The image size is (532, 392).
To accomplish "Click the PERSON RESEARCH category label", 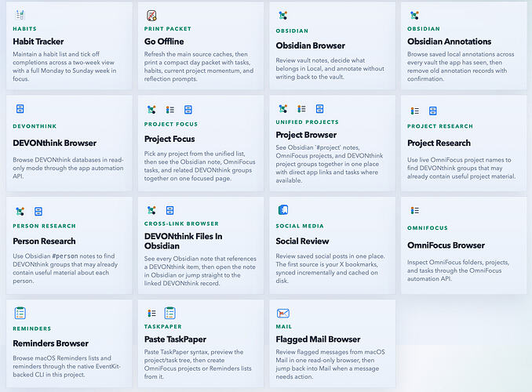I will click(45, 226).
